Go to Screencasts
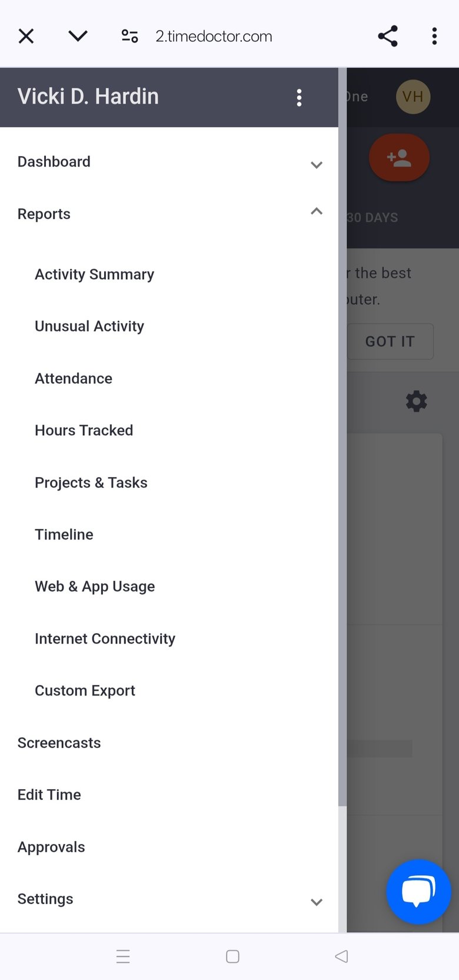Screen dimensions: 459x980 click(59, 743)
